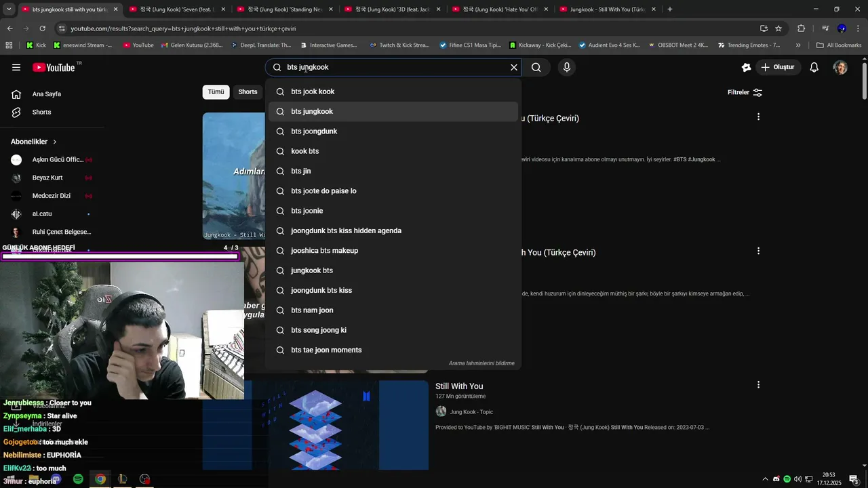Choose suggestion 'bts tae joon moments'
Image resolution: width=868 pixels, height=488 pixels.
tap(393, 350)
